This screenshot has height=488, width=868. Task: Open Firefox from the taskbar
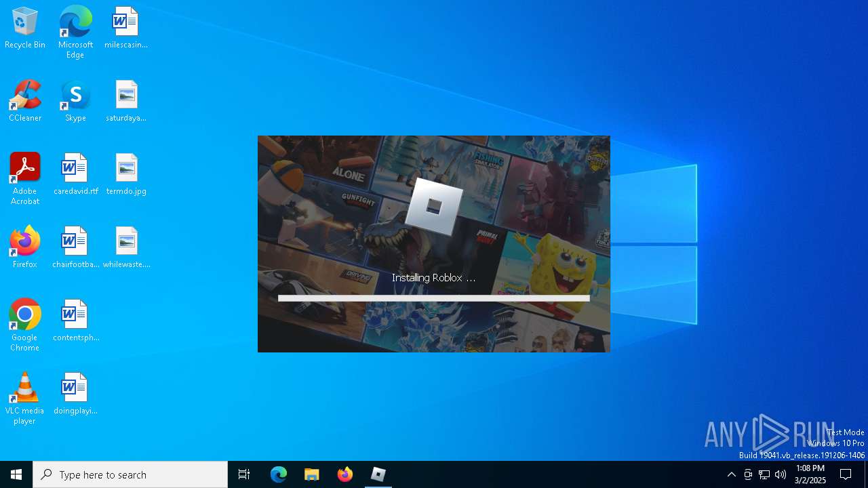click(x=345, y=474)
